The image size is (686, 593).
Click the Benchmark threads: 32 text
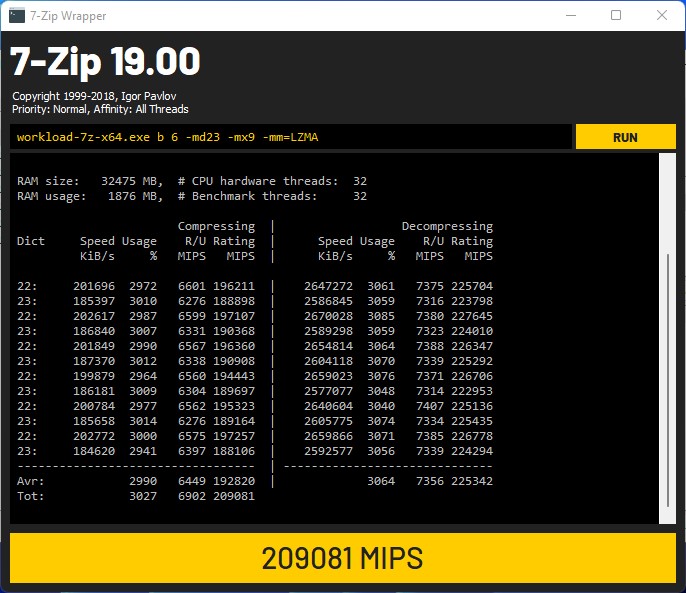(272, 196)
